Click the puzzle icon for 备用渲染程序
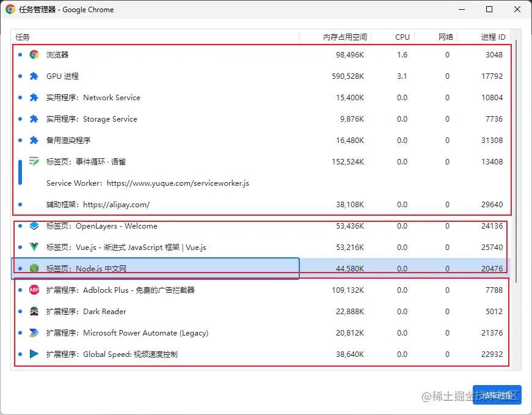The height and width of the screenshot is (415, 532). [x=34, y=140]
